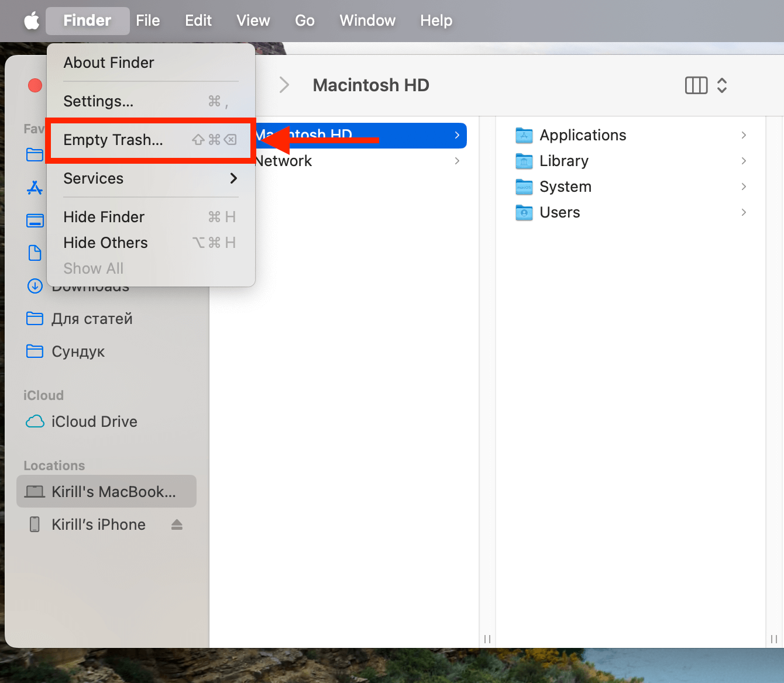Open view options up-down chevron
Screen dimensions: 784x683
(x=722, y=85)
